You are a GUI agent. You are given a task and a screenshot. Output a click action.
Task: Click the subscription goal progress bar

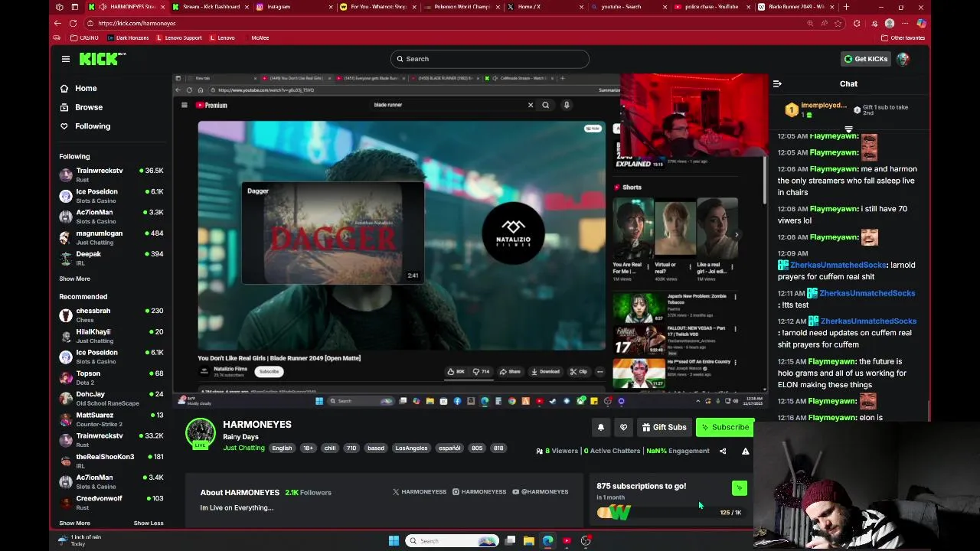tap(670, 513)
